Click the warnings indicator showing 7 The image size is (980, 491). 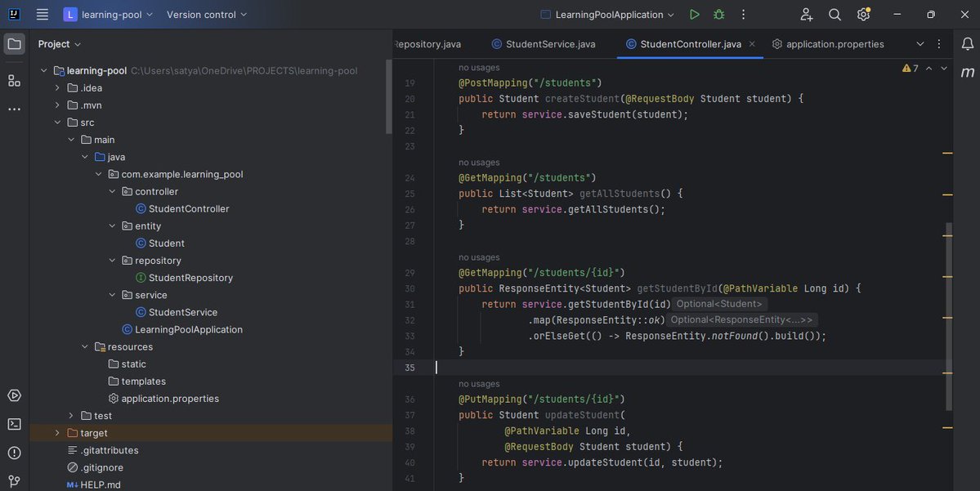[910, 68]
